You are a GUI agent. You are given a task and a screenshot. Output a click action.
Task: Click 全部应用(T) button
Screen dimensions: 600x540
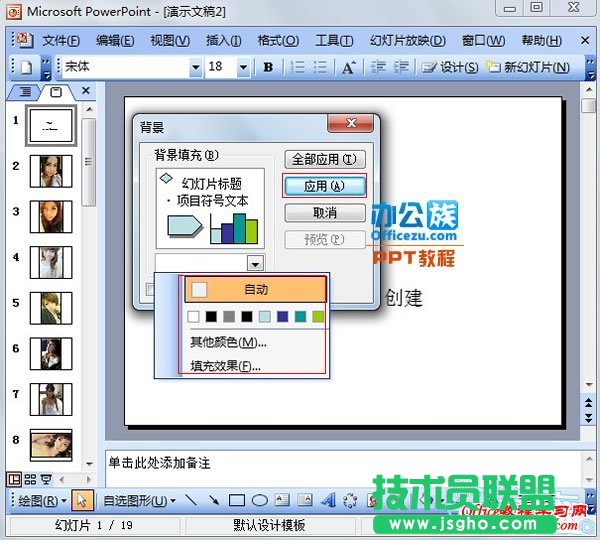tap(324, 159)
